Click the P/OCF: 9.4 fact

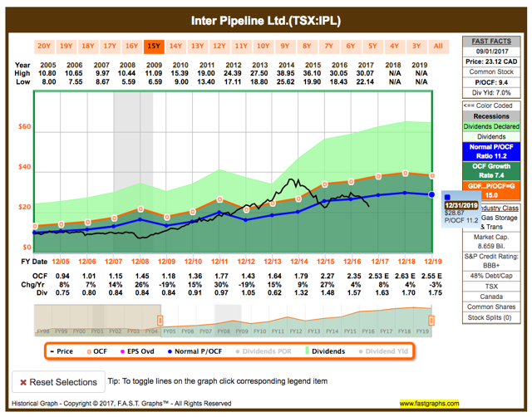(x=491, y=82)
